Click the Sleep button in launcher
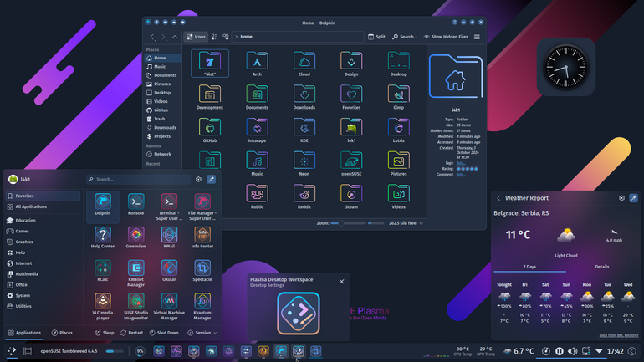Viewport: 644px width, 362px height. (105, 333)
